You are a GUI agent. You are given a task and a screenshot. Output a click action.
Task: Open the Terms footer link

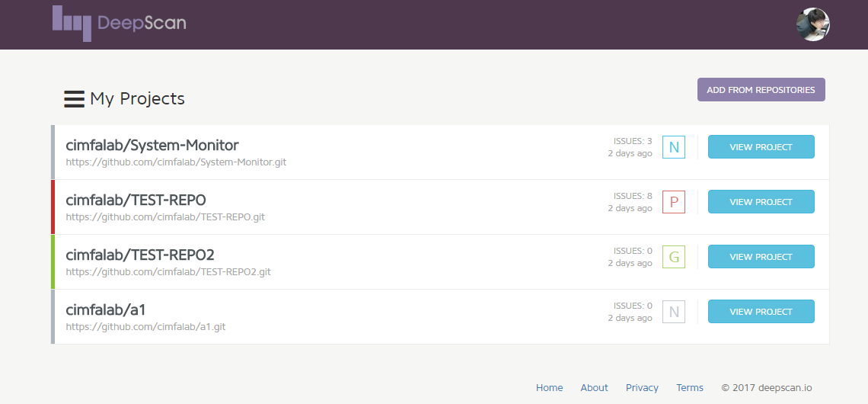690,388
